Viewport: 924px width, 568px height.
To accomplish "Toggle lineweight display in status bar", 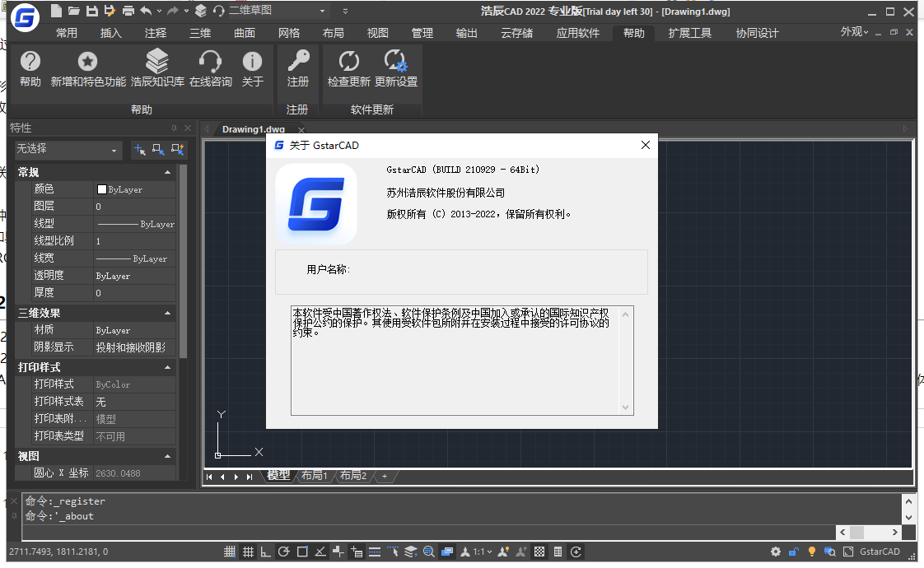I will [x=375, y=552].
